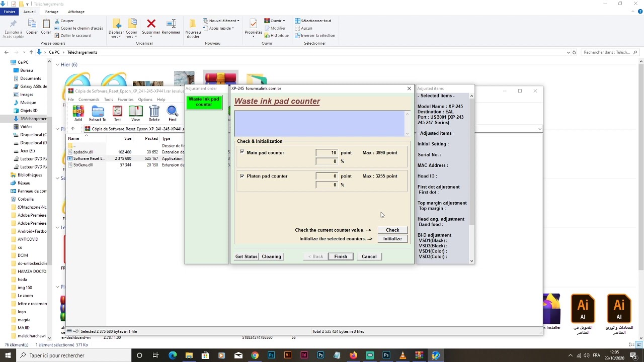Toggle the Platen pad counter checkbox
This screenshot has height=362, width=644.
click(242, 176)
